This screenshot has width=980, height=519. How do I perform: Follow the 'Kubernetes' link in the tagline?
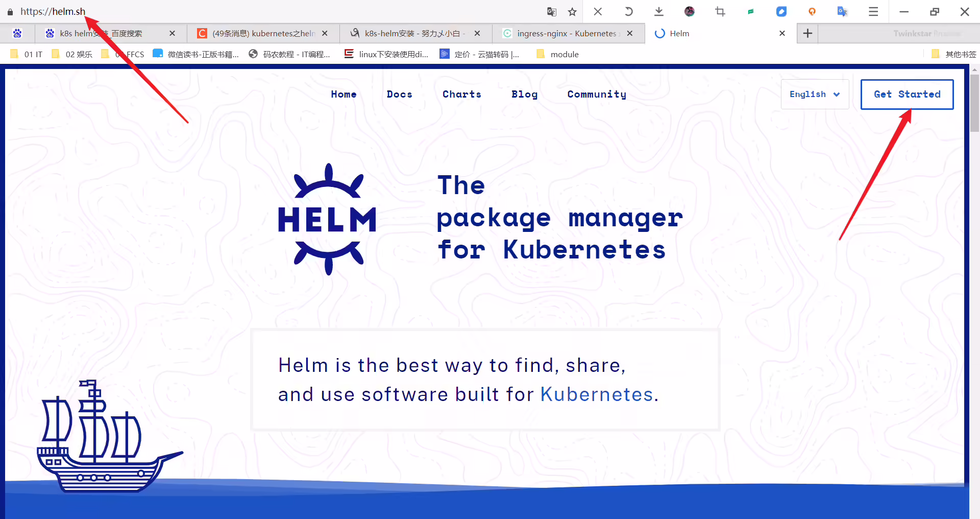597,394
